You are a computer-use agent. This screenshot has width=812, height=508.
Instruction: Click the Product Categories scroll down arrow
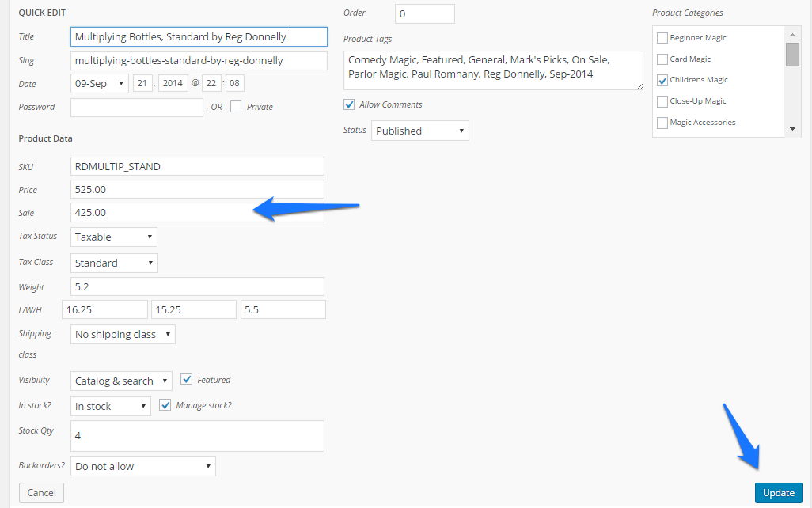coord(792,129)
